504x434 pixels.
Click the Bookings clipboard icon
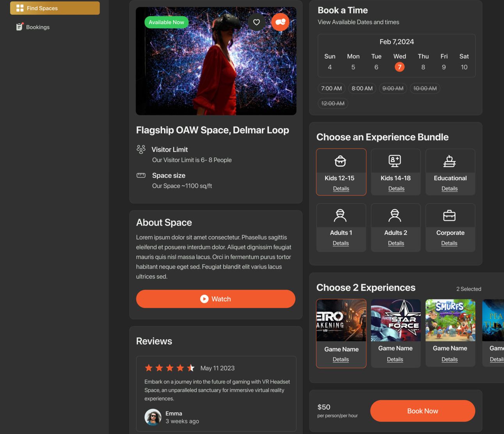coord(20,27)
